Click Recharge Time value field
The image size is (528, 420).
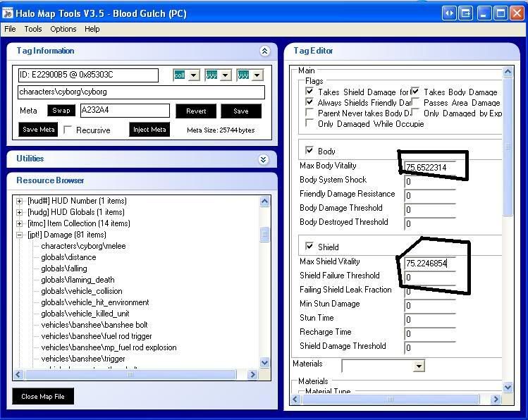pos(430,333)
